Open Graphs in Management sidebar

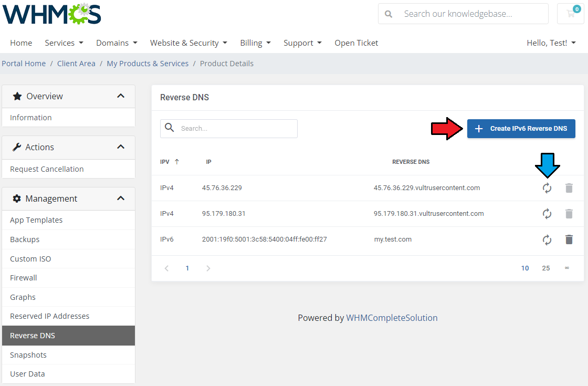pyautogui.click(x=68, y=297)
